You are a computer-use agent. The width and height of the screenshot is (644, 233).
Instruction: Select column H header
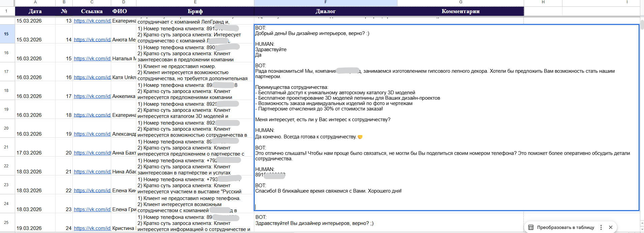tap(543, 2)
